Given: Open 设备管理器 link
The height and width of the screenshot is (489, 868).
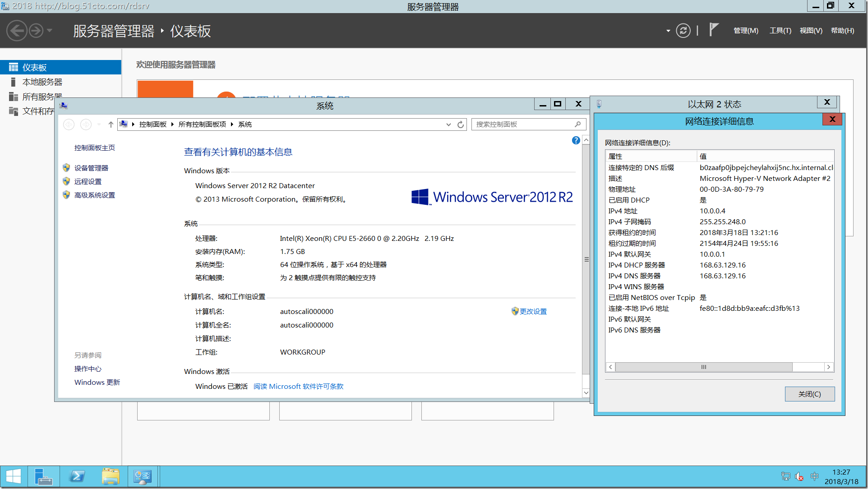Looking at the screenshot, I should (x=91, y=168).
